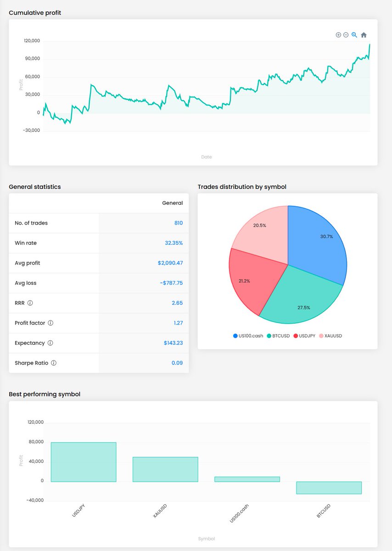Zoom out using the minus icon
This screenshot has width=392, height=551.
[x=345, y=35]
